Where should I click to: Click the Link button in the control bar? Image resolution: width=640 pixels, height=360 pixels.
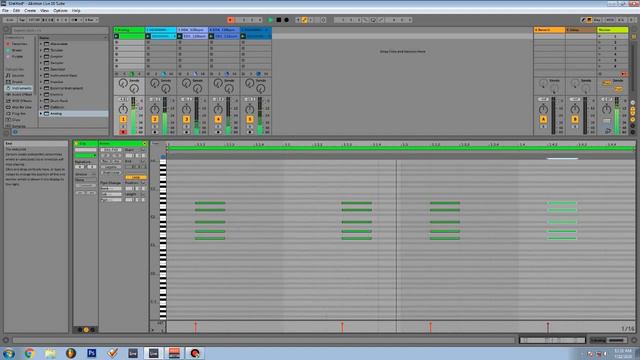point(10,20)
